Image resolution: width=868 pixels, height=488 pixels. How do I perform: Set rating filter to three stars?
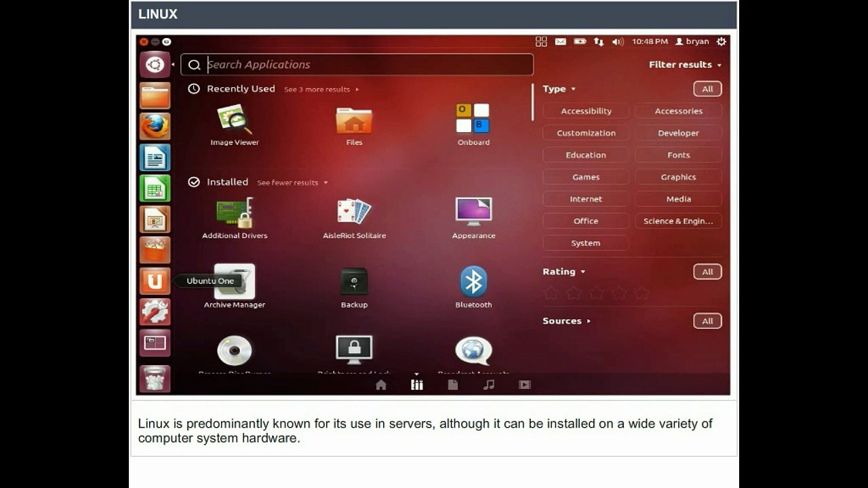[596, 293]
